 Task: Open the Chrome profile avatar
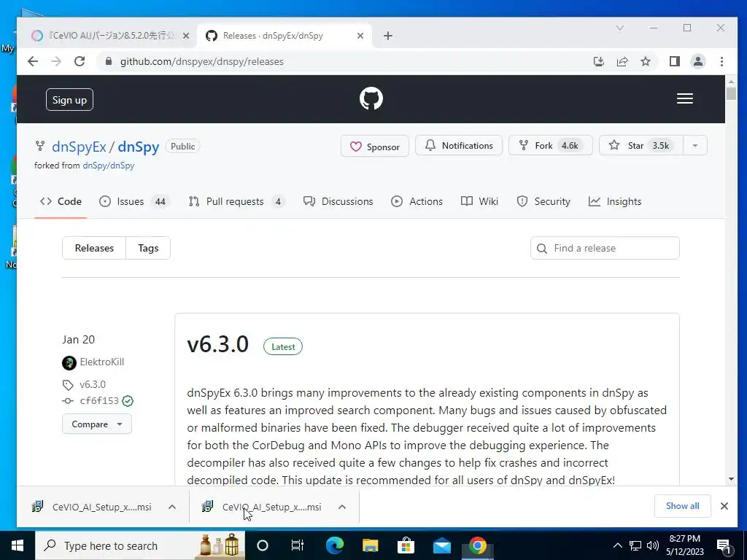coord(698,61)
